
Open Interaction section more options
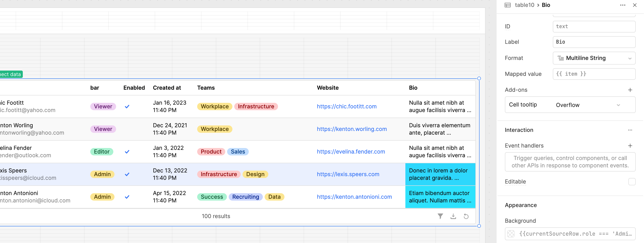tap(630, 130)
